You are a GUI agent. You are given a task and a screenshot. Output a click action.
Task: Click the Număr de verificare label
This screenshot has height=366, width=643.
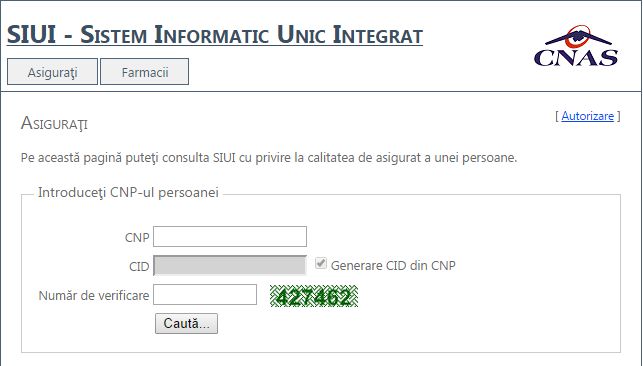tap(94, 296)
